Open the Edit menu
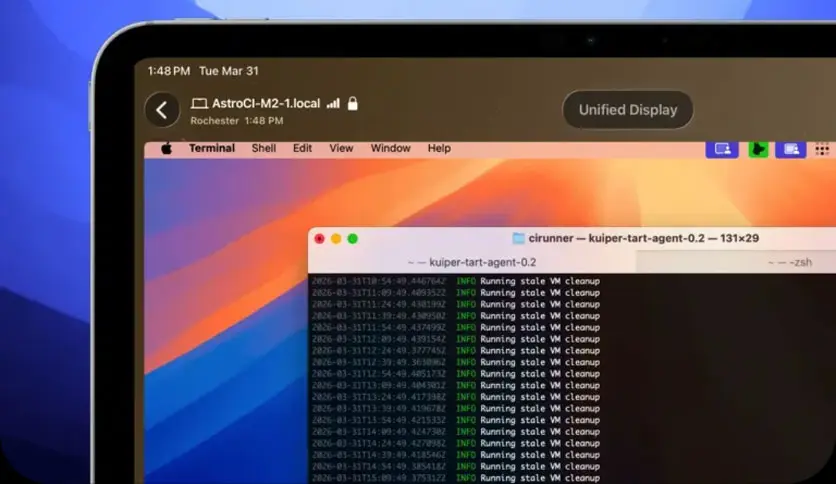This screenshot has height=484, width=836. (x=302, y=148)
